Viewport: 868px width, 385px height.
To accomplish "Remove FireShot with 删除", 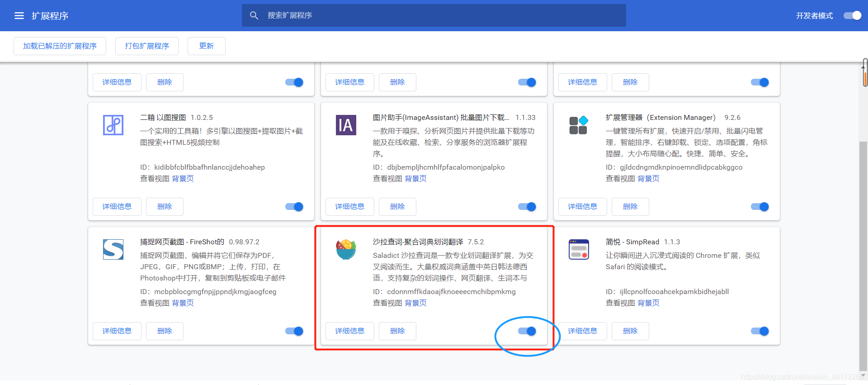I will [x=165, y=331].
